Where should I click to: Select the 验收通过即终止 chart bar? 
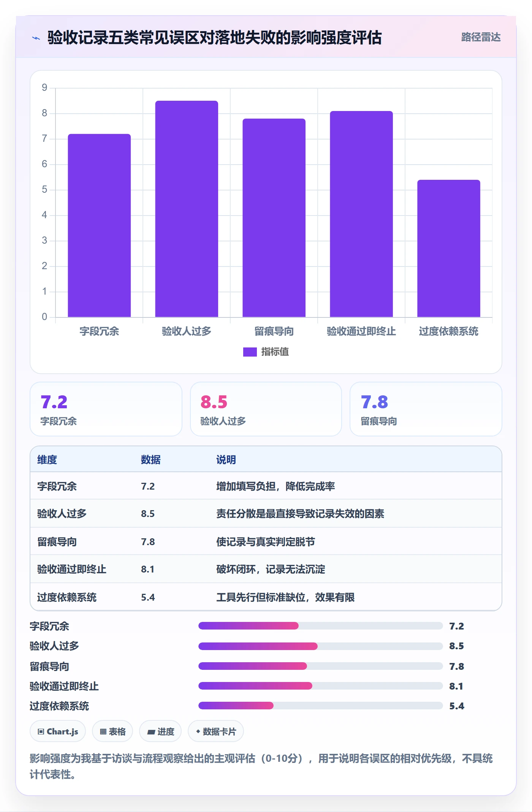click(x=361, y=214)
